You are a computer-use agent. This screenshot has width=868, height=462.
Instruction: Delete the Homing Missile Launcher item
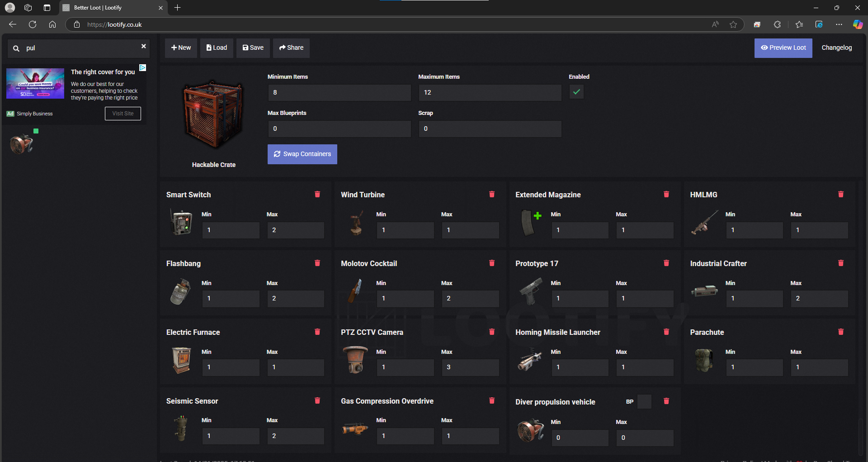point(666,332)
